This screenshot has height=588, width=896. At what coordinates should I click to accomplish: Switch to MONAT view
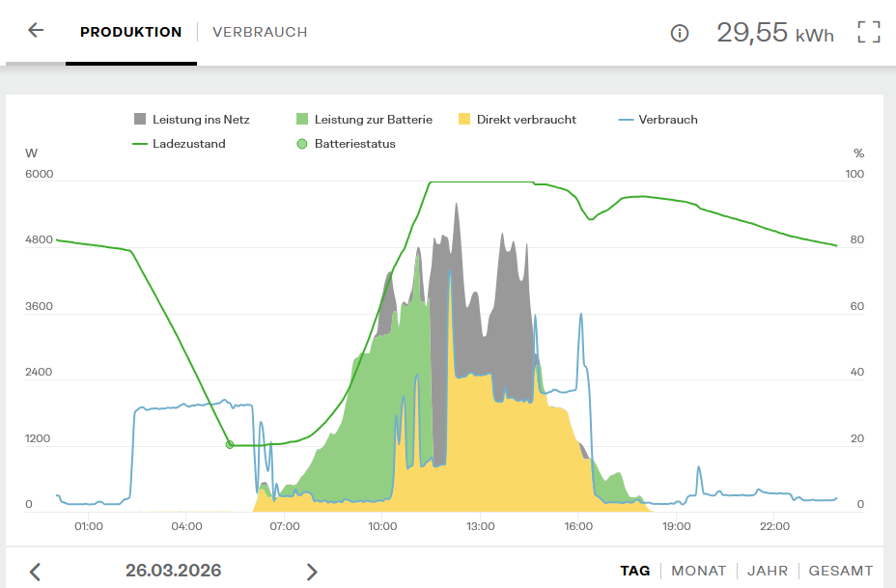tap(698, 571)
